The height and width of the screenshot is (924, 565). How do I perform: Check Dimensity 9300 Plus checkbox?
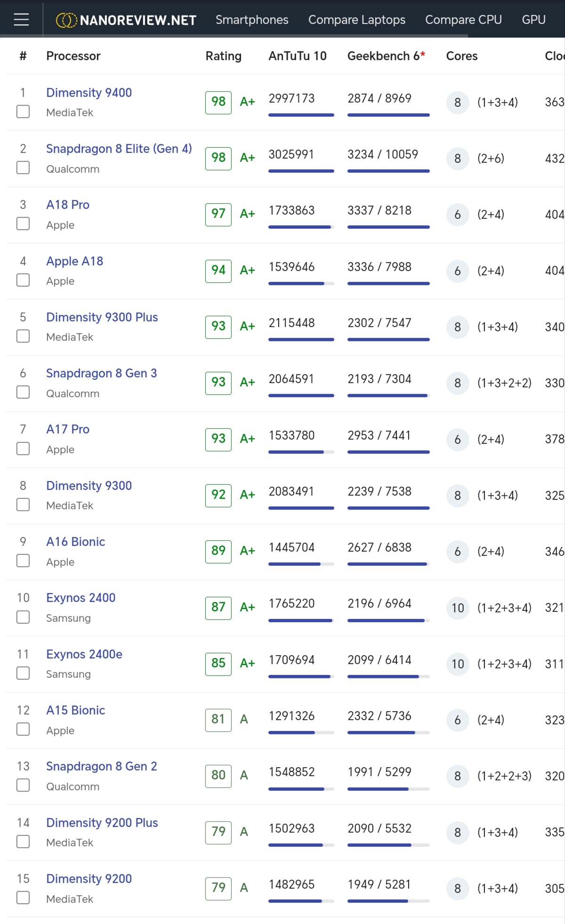(23, 336)
